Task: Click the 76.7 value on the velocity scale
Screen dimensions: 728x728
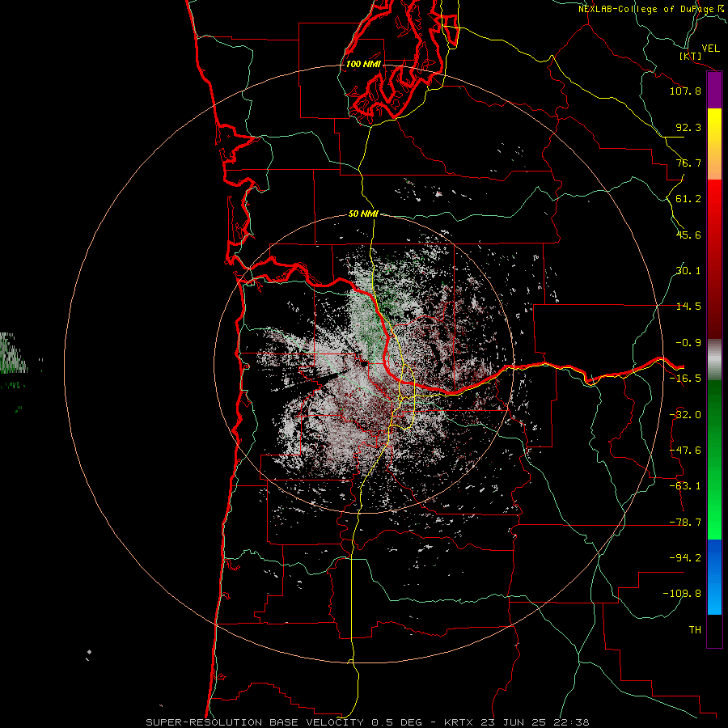Action: 688,163
